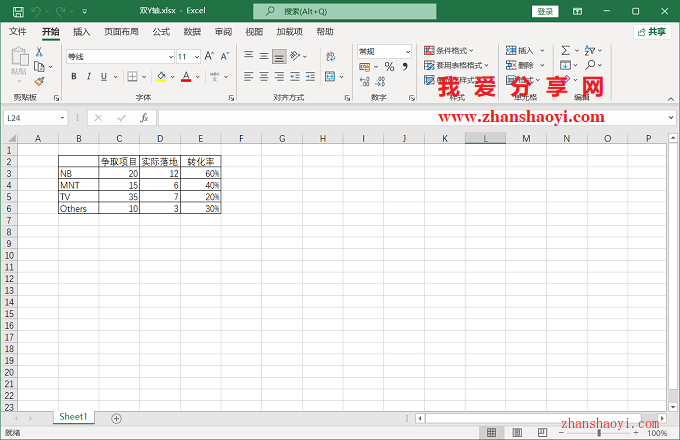
Task: Align text left
Action: pyautogui.click(x=248, y=77)
